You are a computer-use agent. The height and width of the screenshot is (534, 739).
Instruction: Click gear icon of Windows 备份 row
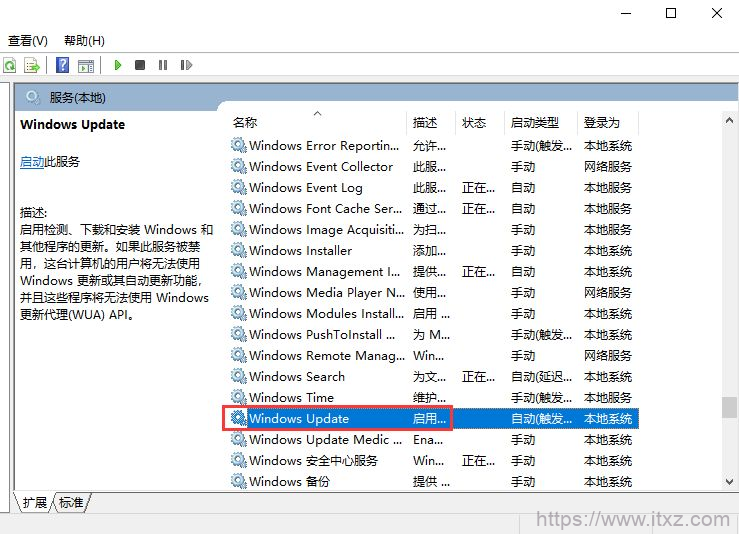[238, 481]
